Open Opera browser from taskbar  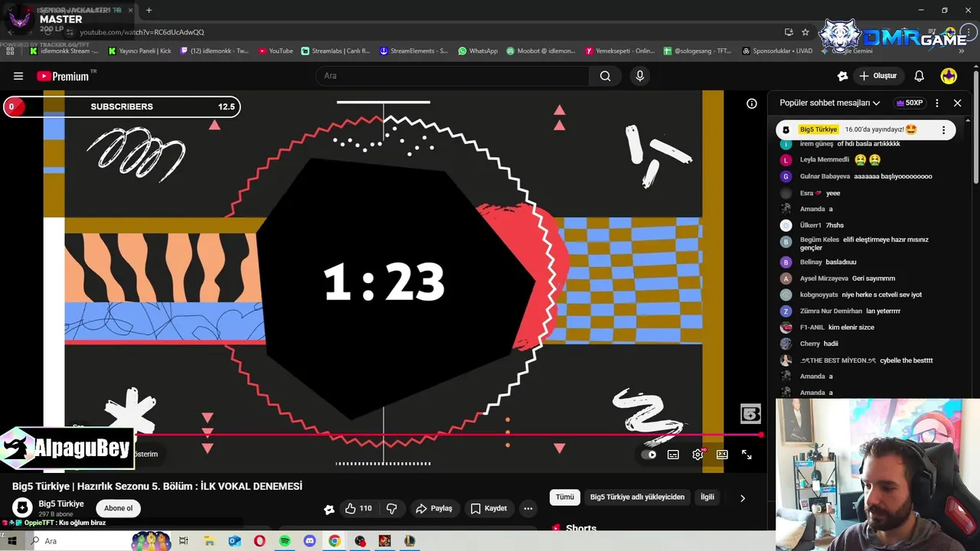coord(260,541)
